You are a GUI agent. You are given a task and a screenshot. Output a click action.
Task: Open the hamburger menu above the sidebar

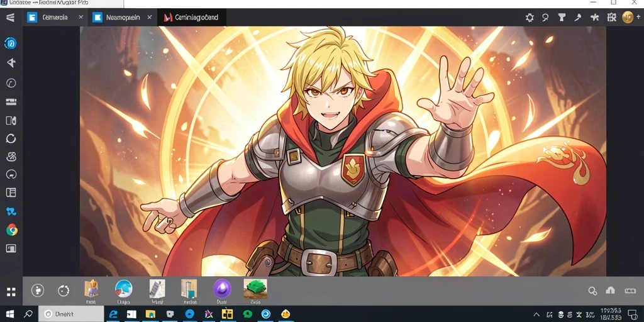pos(11,17)
